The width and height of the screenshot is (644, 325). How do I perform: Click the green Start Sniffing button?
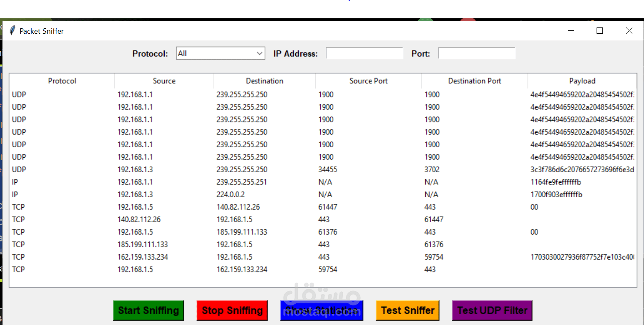pyautogui.click(x=149, y=310)
